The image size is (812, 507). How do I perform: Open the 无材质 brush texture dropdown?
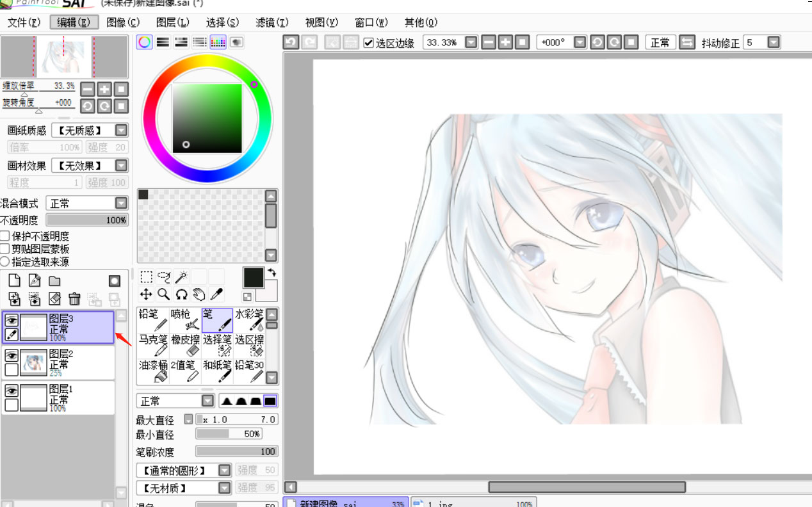[x=224, y=488]
